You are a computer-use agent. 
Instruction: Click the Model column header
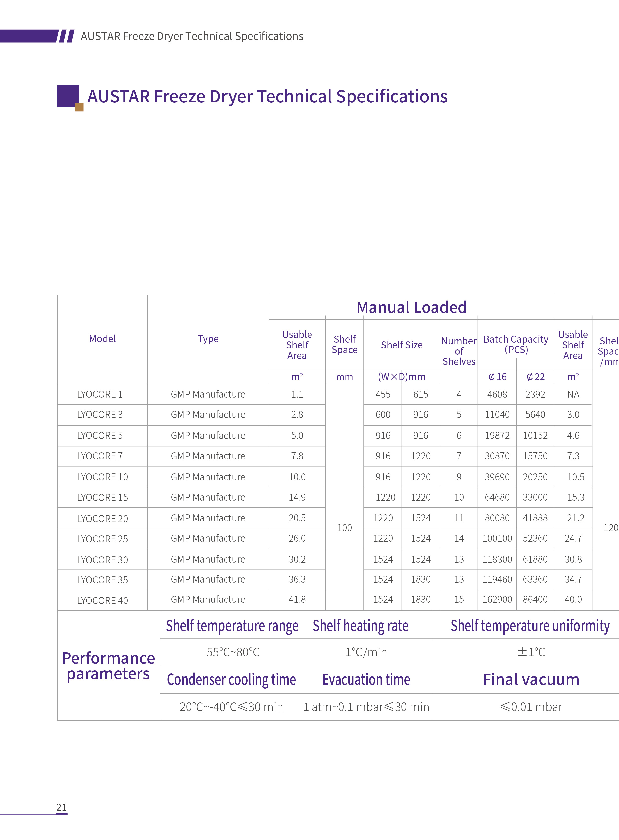(102, 339)
